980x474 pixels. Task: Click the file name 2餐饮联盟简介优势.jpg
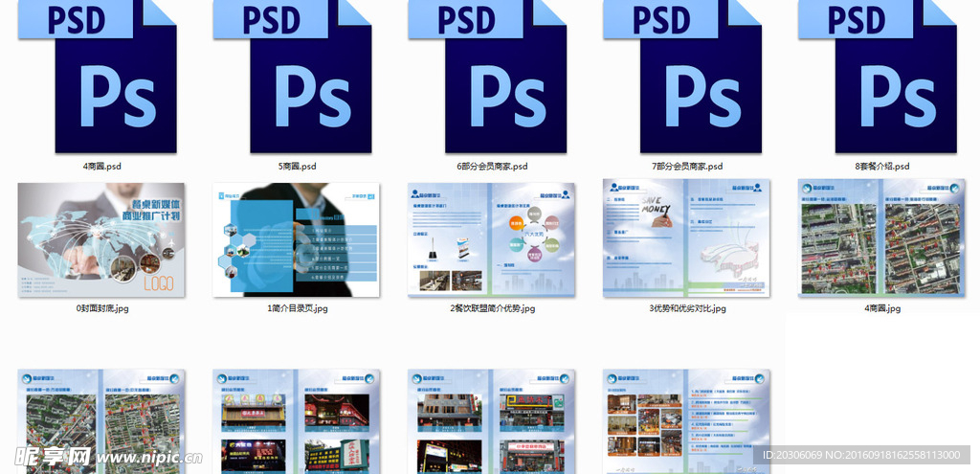tap(492, 308)
